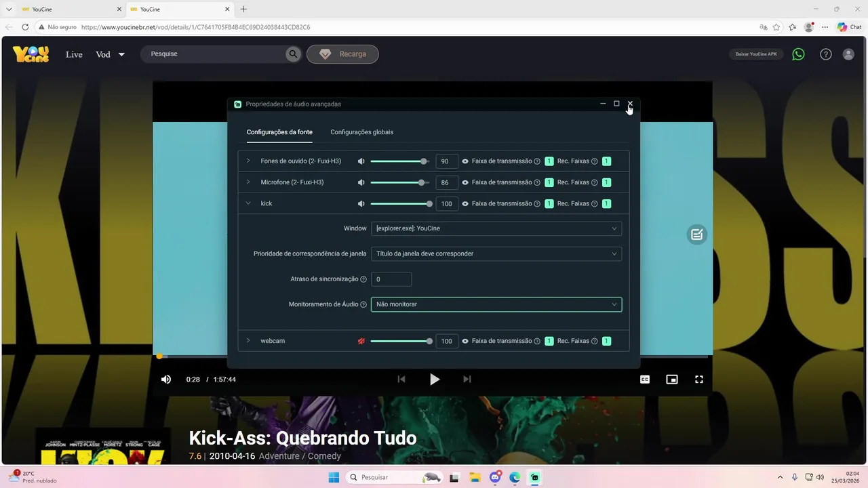The image size is (868, 488).
Task: Adjust the webcam volume slider
Action: (x=401, y=341)
